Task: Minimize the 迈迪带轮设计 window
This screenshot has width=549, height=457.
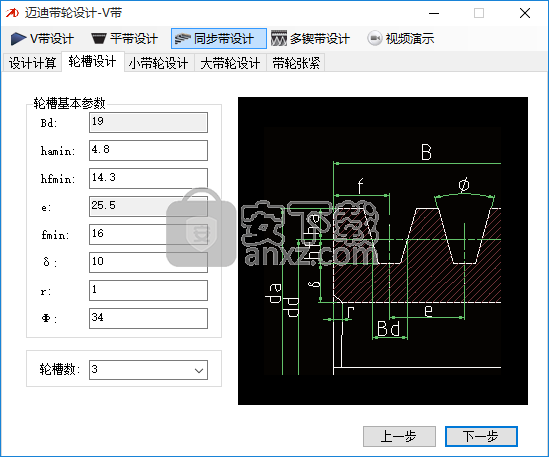Action: click(434, 13)
